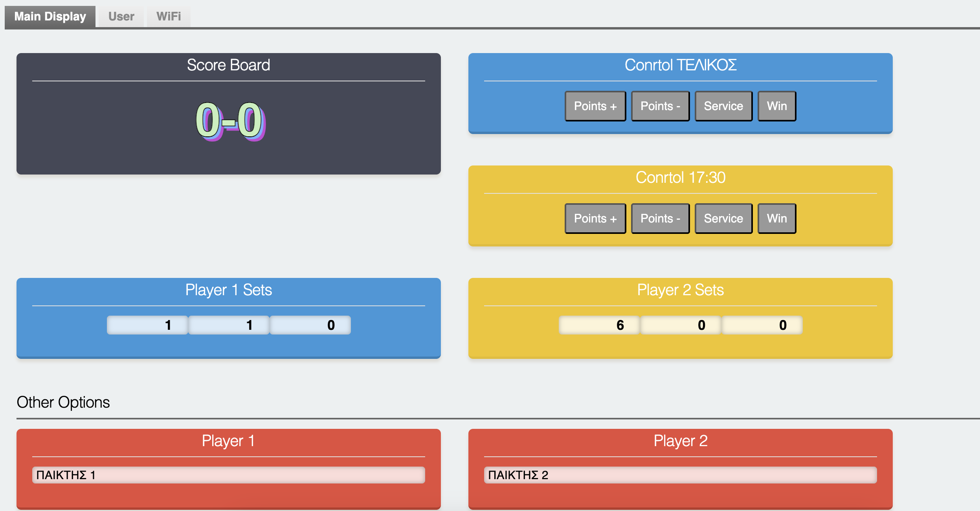Edit Player 2 first set field showing 6
Screen dimensions: 980x511
coord(599,325)
